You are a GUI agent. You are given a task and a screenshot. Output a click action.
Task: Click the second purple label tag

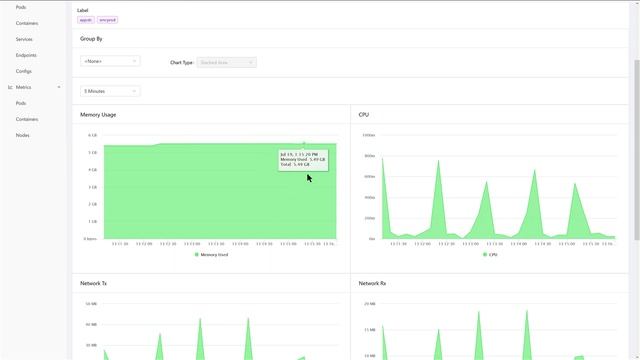tap(108, 20)
